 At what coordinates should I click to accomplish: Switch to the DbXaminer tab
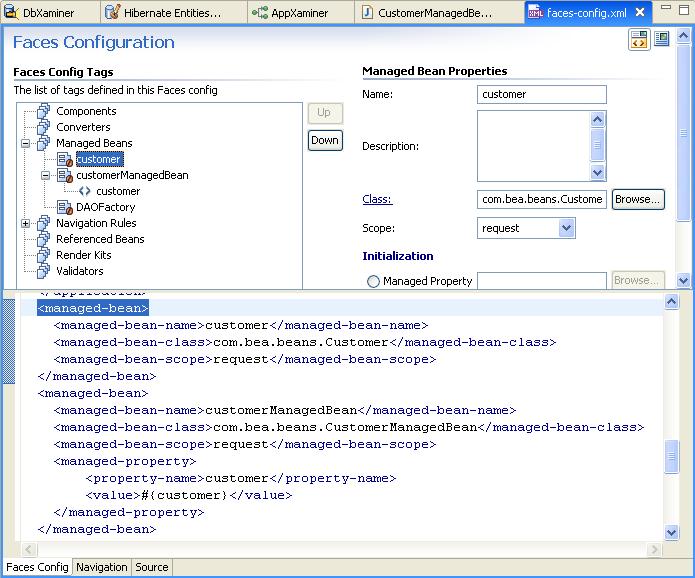pos(49,13)
